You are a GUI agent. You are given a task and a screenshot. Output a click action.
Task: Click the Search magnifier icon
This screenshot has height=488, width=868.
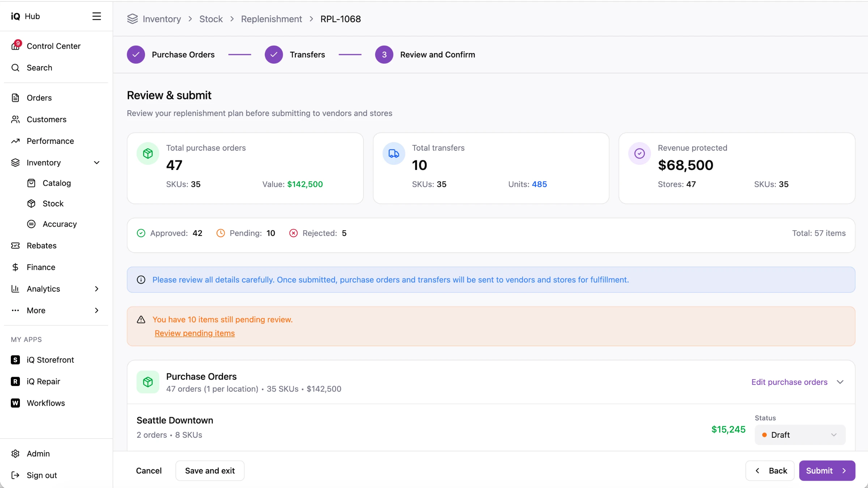click(15, 68)
